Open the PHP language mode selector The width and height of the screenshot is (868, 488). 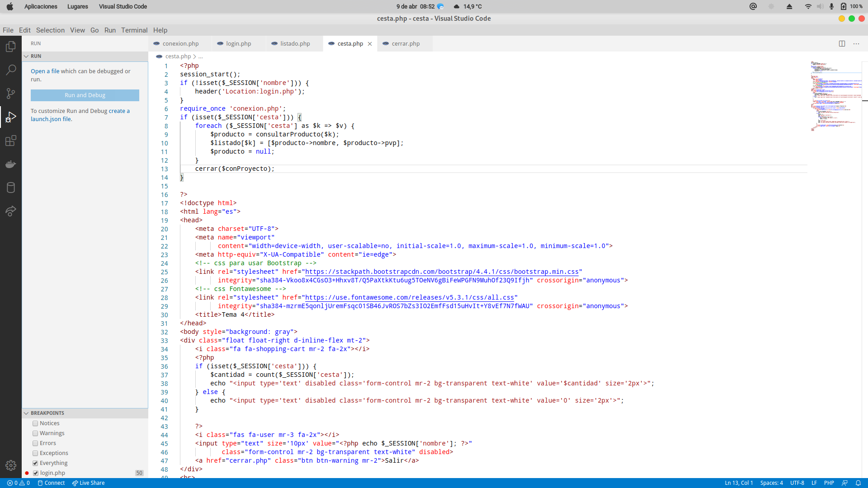point(829,483)
